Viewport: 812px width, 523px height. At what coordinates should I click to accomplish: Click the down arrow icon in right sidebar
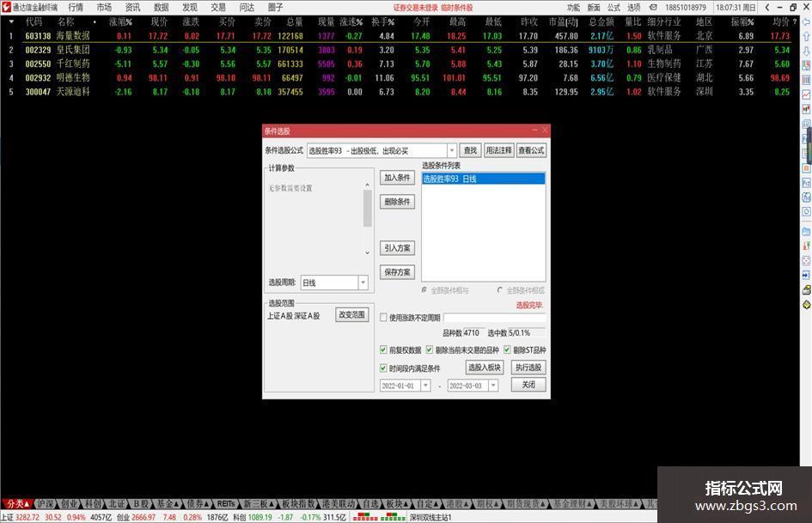coord(806,51)
